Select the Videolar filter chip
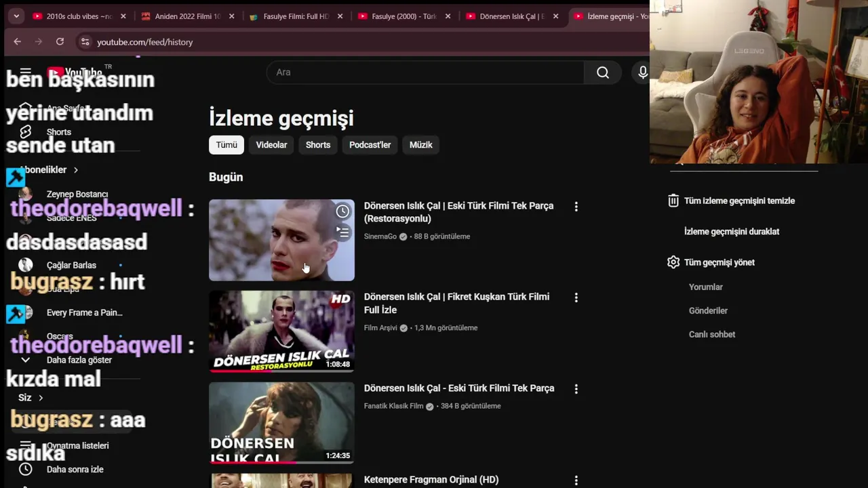 tap(271, 145)
